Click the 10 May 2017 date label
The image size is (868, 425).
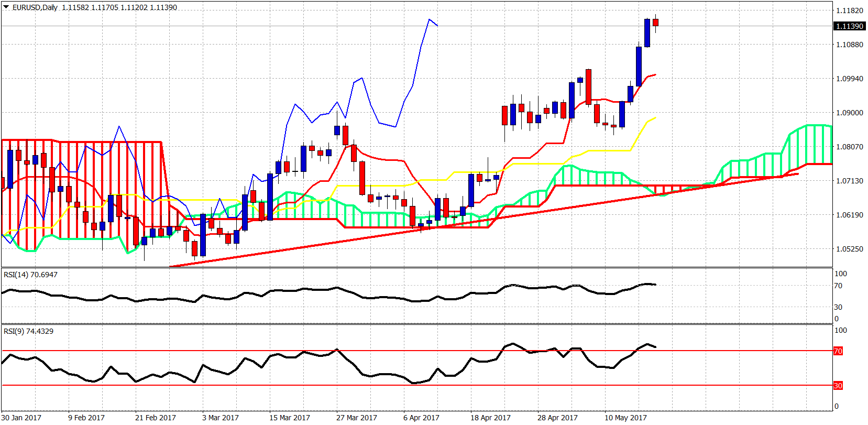[x=625, y=418]
